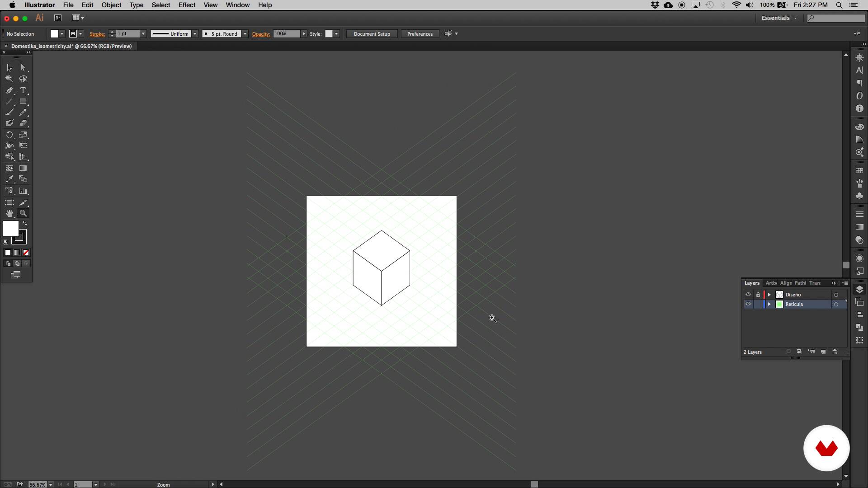The width and height of the screenshot is (868, 488).
Task: Delete selection via Layers trash icon
Action: (x=835, y=352)
